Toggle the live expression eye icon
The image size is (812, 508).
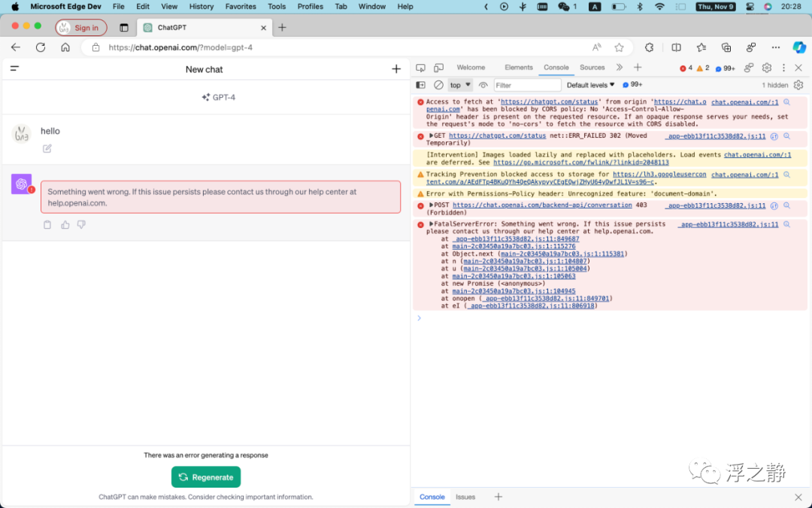click(x=483, y=85)
